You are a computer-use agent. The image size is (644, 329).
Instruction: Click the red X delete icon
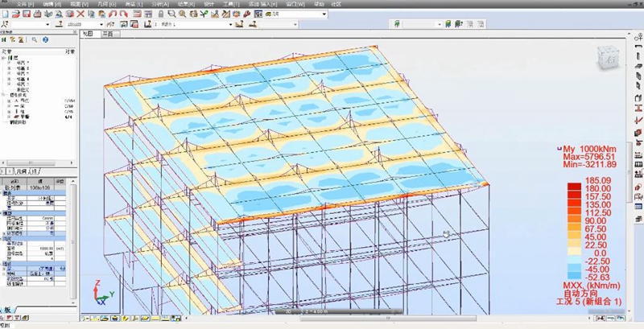tap(80, 14)
